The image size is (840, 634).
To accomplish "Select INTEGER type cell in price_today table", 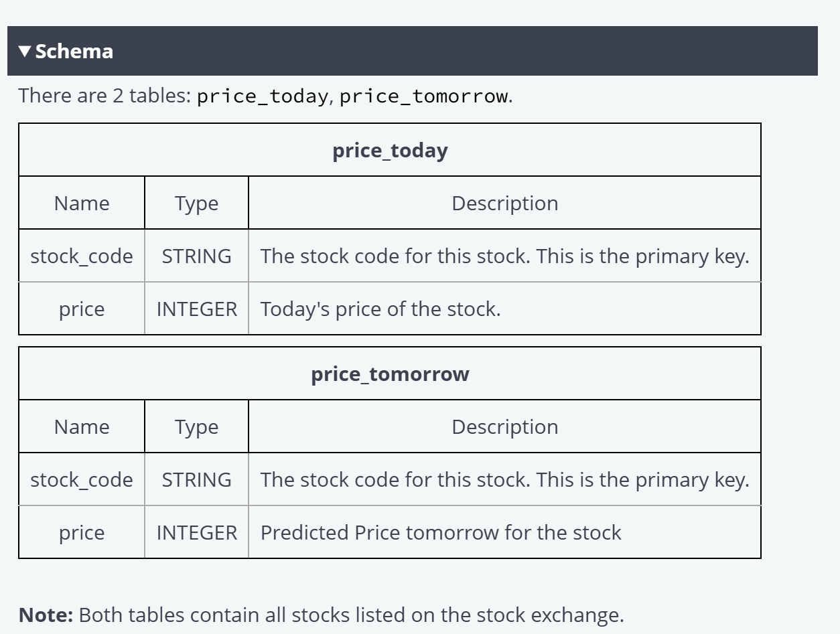I will pos(196,309).
